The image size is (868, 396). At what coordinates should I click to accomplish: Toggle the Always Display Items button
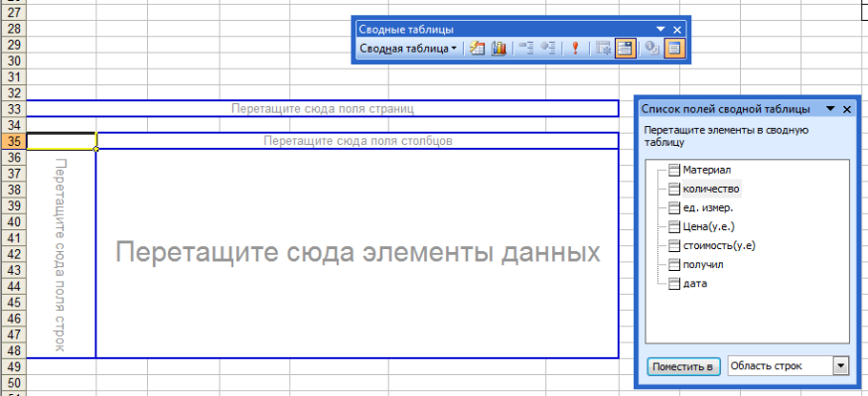[625, 49]
